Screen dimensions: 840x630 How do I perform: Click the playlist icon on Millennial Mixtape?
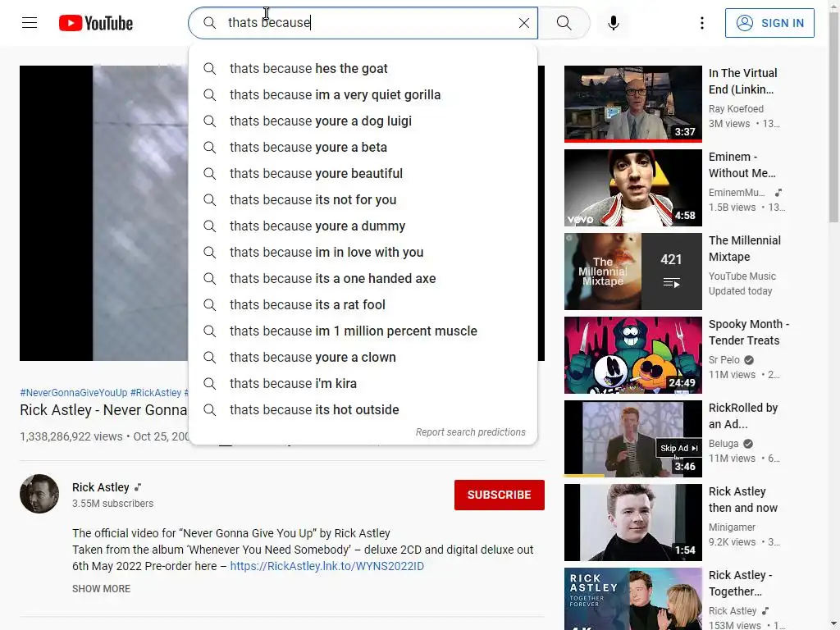pyautogui.click(x=671, y=282)
